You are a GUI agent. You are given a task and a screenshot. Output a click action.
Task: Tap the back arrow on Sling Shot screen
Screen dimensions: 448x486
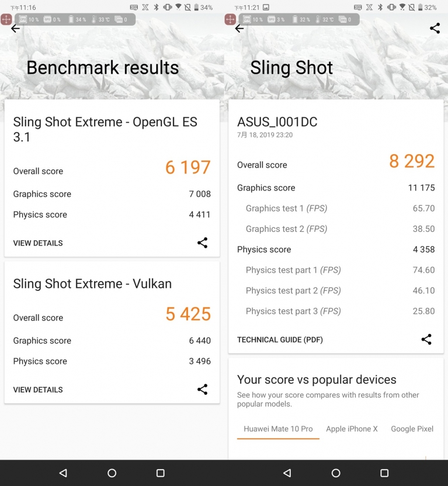tap(239, 29)
